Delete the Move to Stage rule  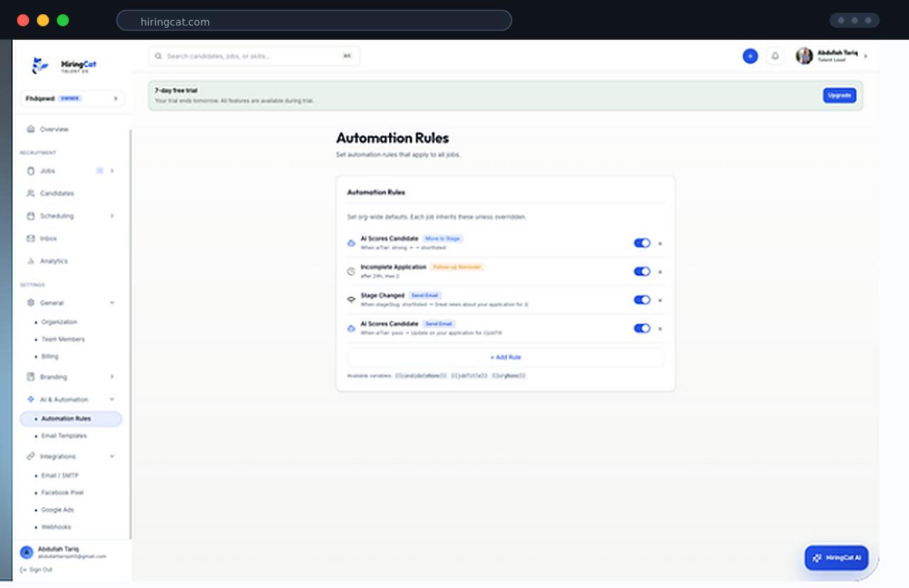[660, 244]
